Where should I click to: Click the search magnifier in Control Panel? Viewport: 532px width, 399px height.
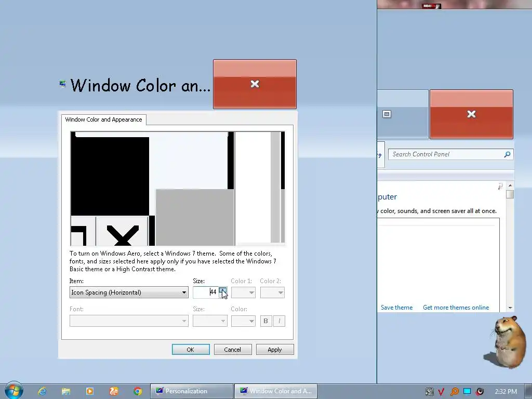(x=507, y=154)
